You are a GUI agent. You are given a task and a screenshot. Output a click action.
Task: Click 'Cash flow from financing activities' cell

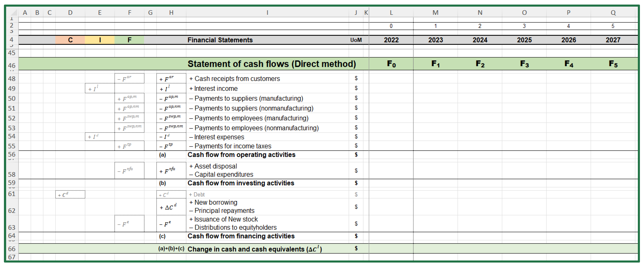[241, 236]
